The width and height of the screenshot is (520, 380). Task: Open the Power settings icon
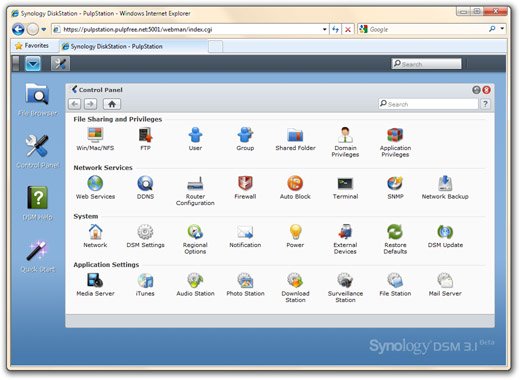(295, 236)
